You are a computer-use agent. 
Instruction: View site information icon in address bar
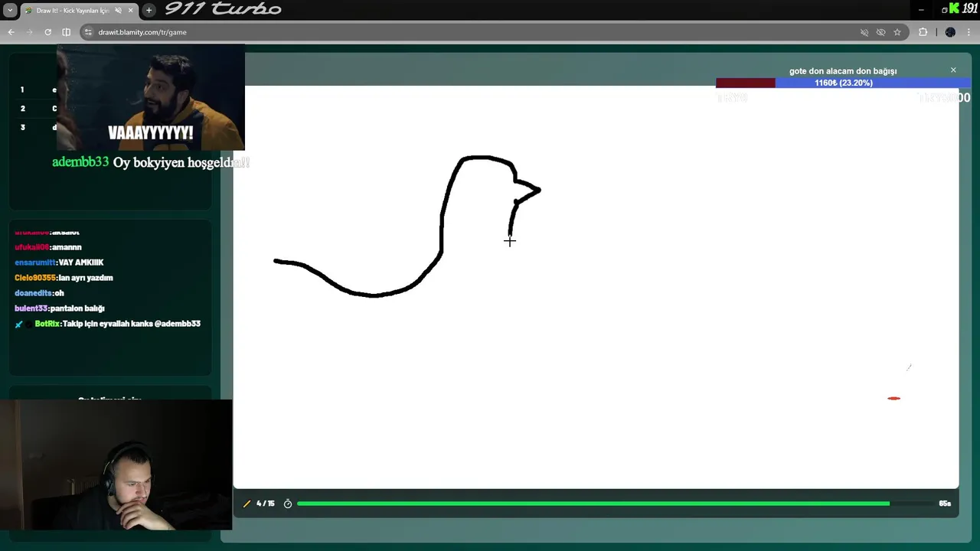(88, 32)
